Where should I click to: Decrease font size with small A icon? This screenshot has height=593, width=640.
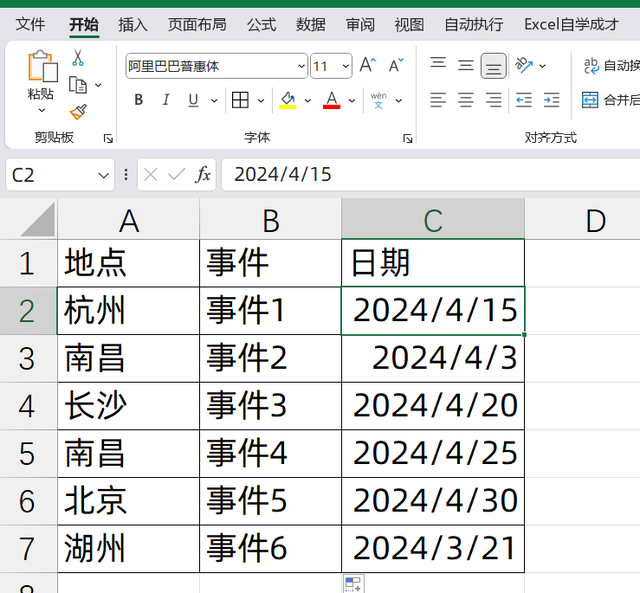396,65
